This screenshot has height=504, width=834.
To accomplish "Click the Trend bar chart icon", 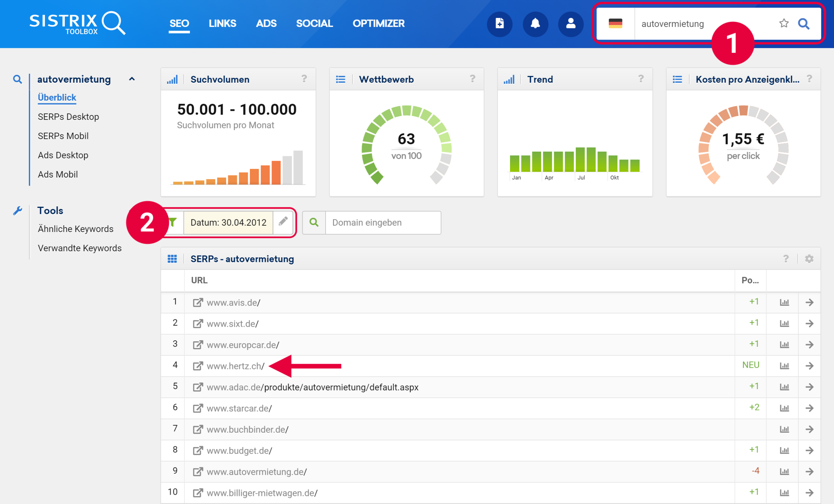I will [x=509, y=79].
